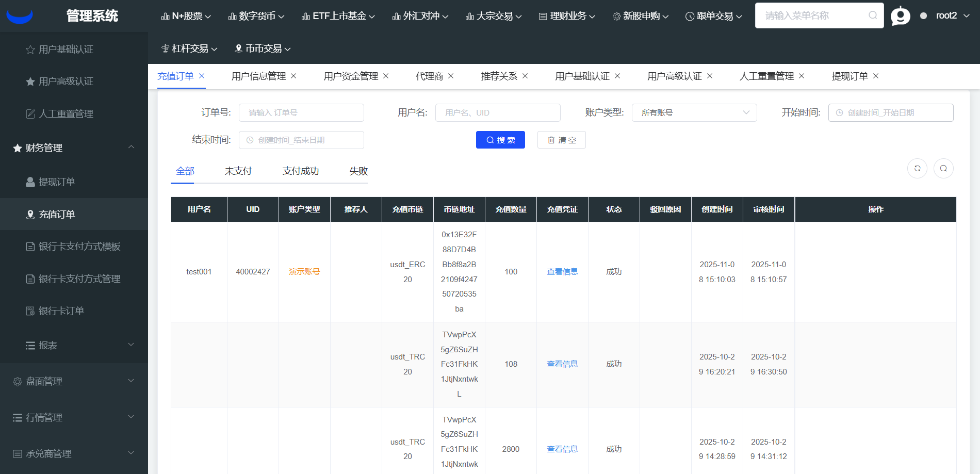The image size is (980, 474).
Task: Click the refresh icon above the table
Action: click(x=917, y=169)
